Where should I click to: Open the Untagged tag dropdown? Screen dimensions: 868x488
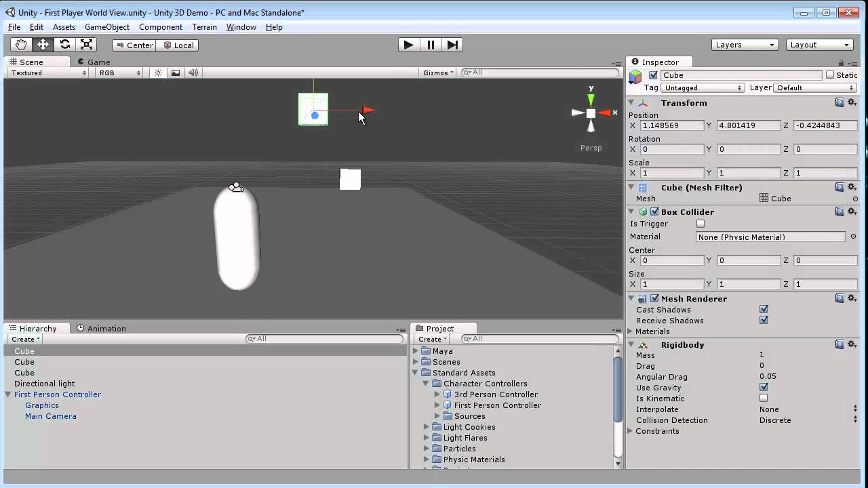(703, 87)
